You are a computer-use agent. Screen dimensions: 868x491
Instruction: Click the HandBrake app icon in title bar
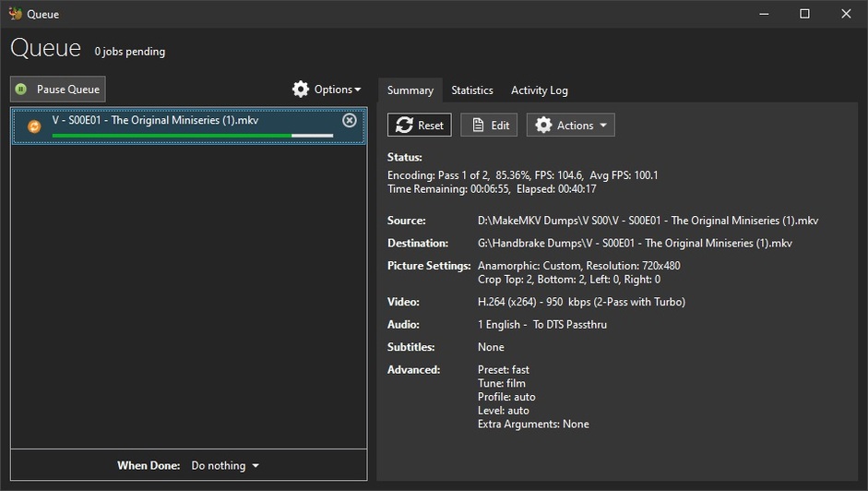(15, 14)
